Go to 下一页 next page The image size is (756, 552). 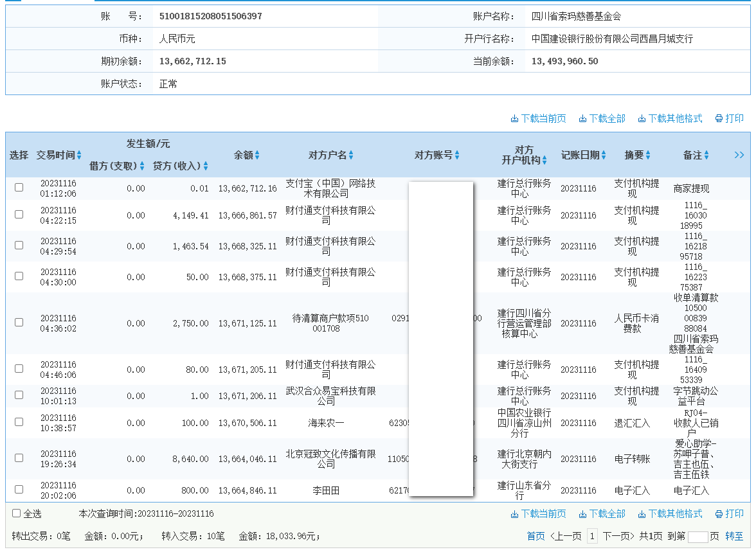[x=618, y=536]
